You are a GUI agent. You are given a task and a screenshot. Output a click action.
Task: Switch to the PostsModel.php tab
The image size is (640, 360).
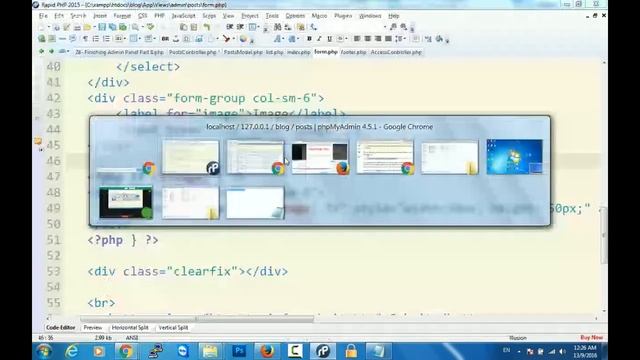[x=243, y=52]
